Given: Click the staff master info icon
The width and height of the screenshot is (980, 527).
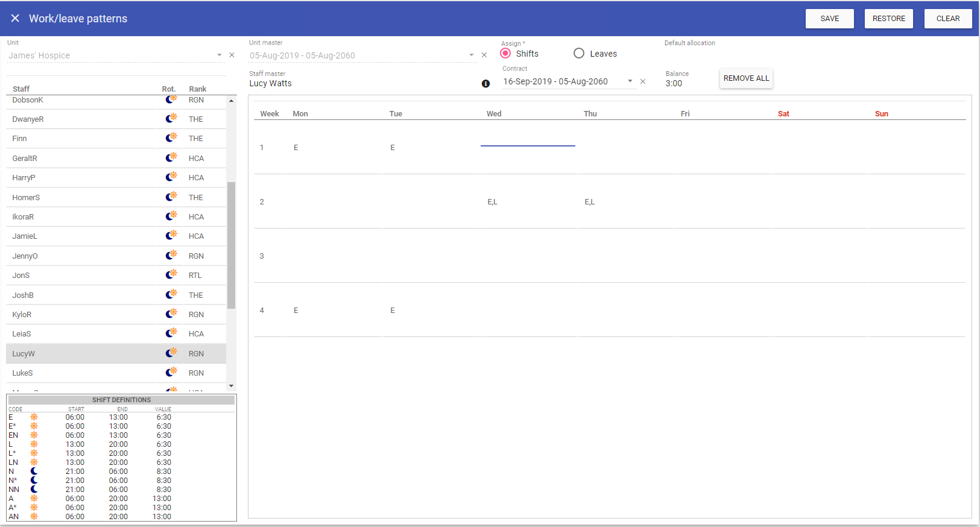Looking at the screenshot, I should (x=485, y=84).
